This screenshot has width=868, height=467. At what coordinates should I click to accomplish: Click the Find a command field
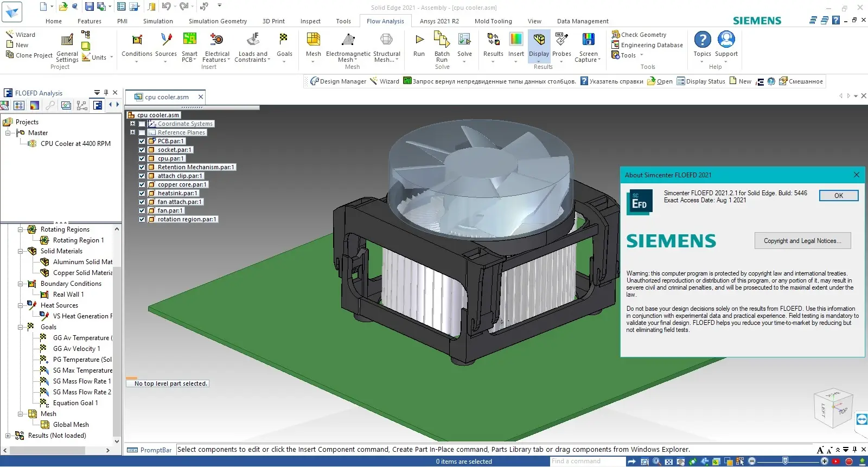tap(588, 462)
